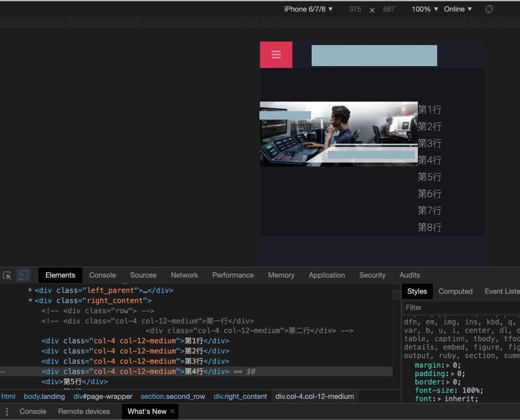Select the Event Listeners sidebar tab
The height and width of the screenshot is (420, 520).
[x=502, y=291]
